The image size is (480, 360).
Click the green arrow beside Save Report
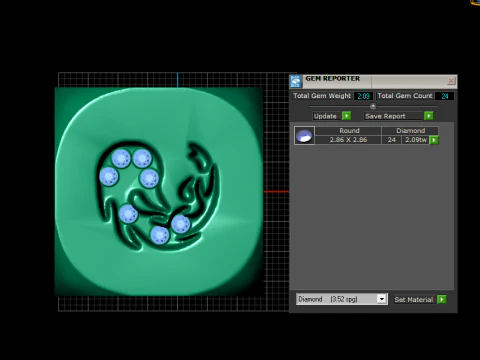click(429, 116)
